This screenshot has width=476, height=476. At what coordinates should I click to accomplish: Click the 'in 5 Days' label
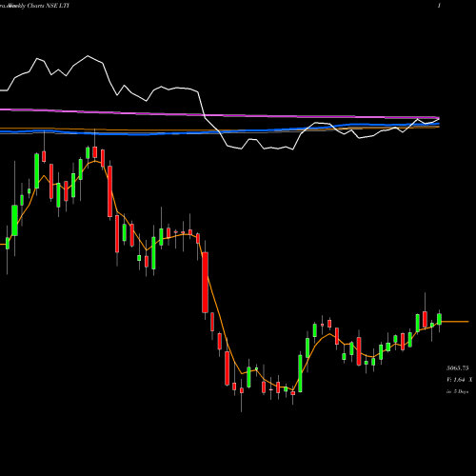[x=457, y=391]
